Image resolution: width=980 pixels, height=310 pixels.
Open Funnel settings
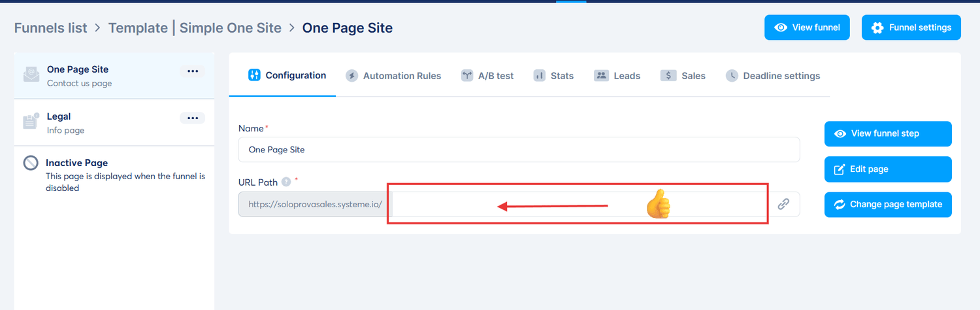tap(911, 27)
